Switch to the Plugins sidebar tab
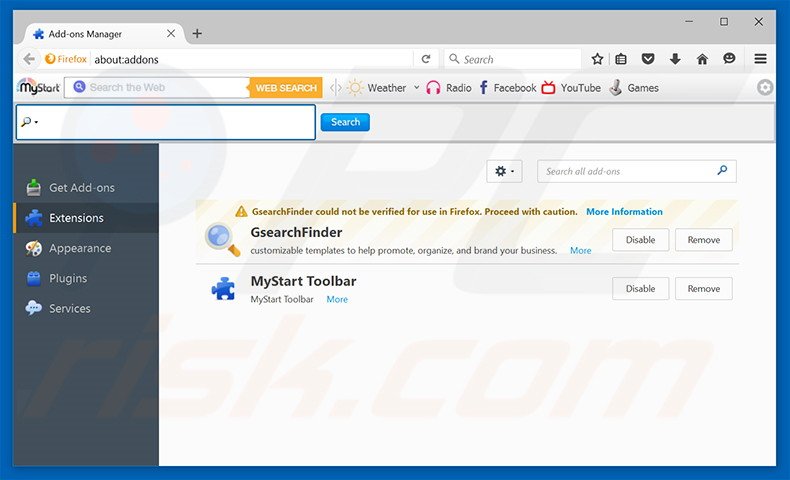This screenshot has height=480, width=790. click(x=68, y=278)
